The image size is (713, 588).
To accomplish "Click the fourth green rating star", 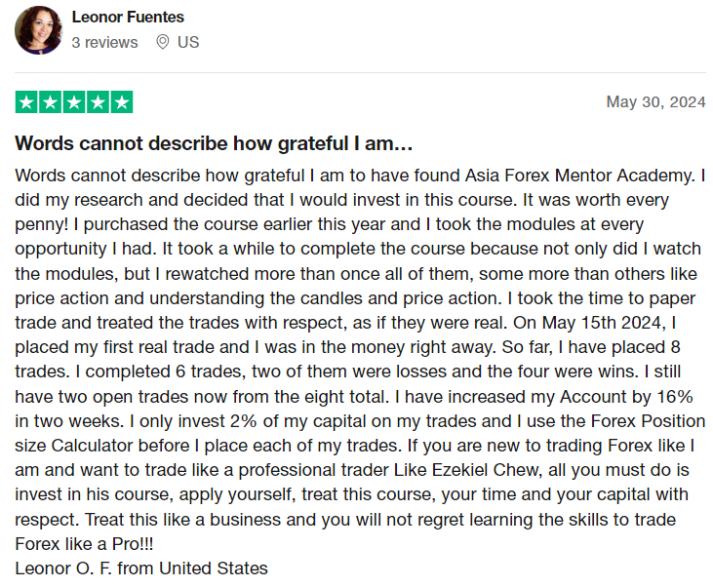I will (x=98, y=101).
